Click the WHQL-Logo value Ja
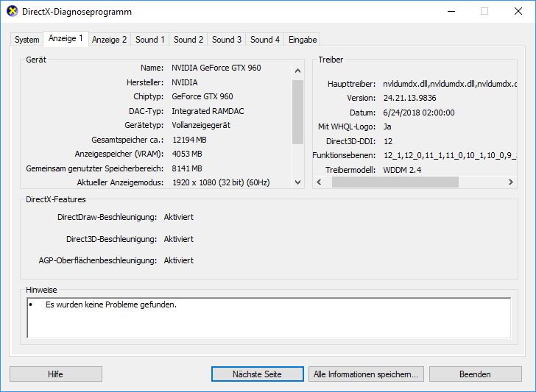Image resolution: width=536 pixels, height=392 pixels. coord(387,126)
